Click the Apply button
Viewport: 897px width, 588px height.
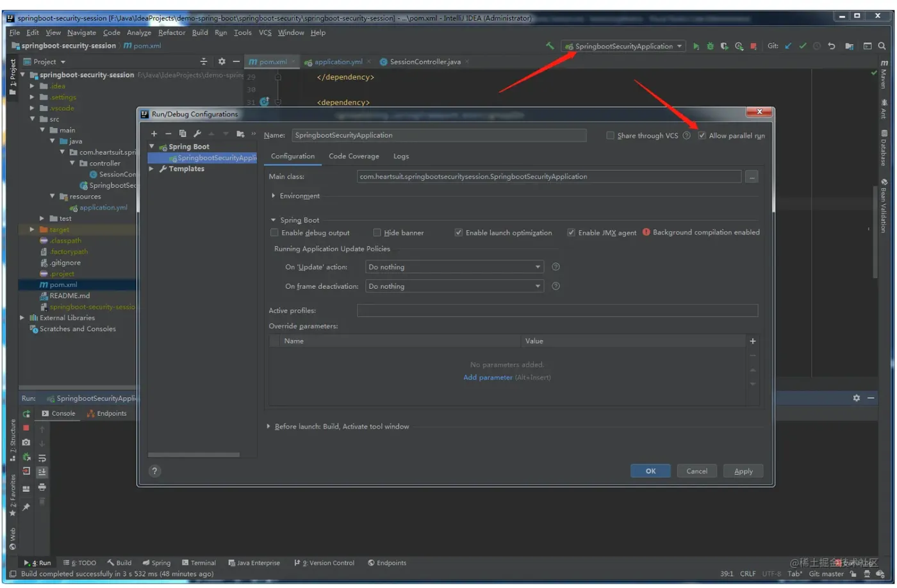[743, 471]
